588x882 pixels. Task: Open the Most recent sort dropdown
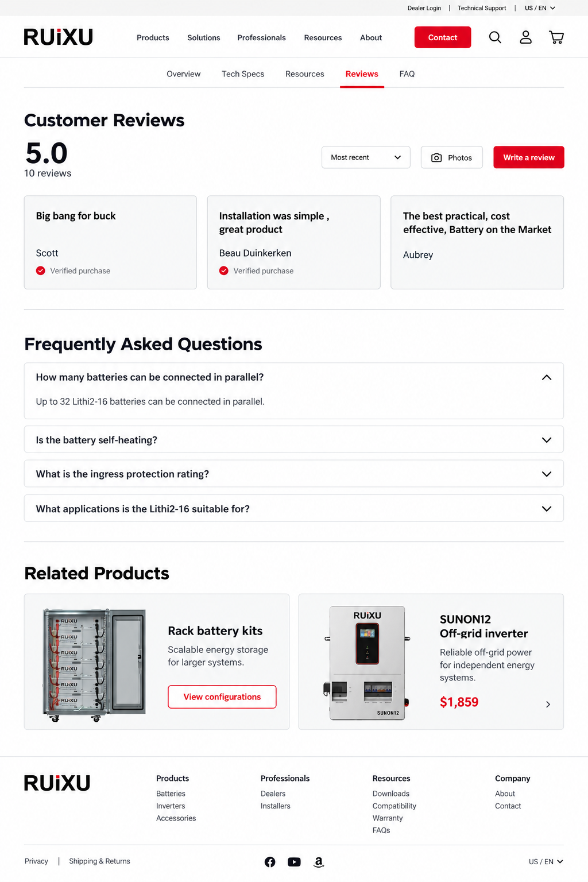click(366, 157)
